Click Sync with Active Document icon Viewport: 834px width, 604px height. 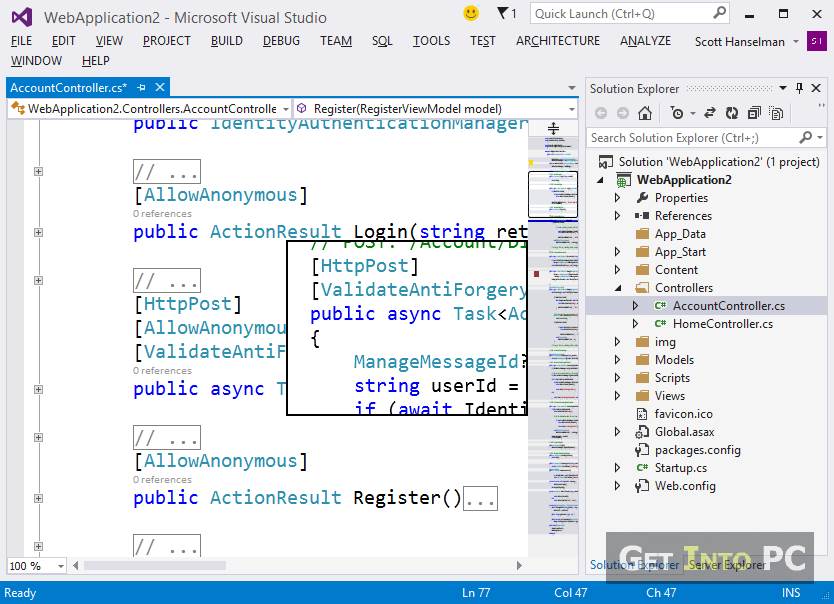click(x=710, y=113)
